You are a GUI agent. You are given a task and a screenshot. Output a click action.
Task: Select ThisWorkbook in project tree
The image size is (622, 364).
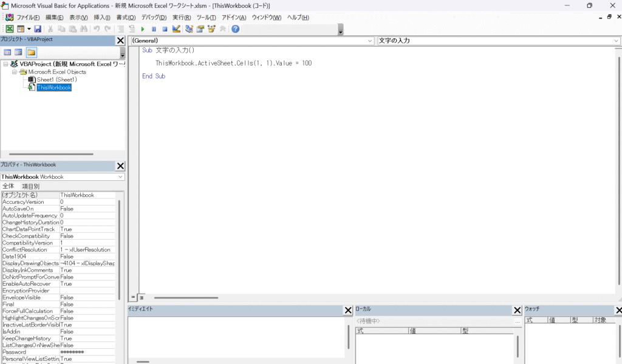pos(54,87)
